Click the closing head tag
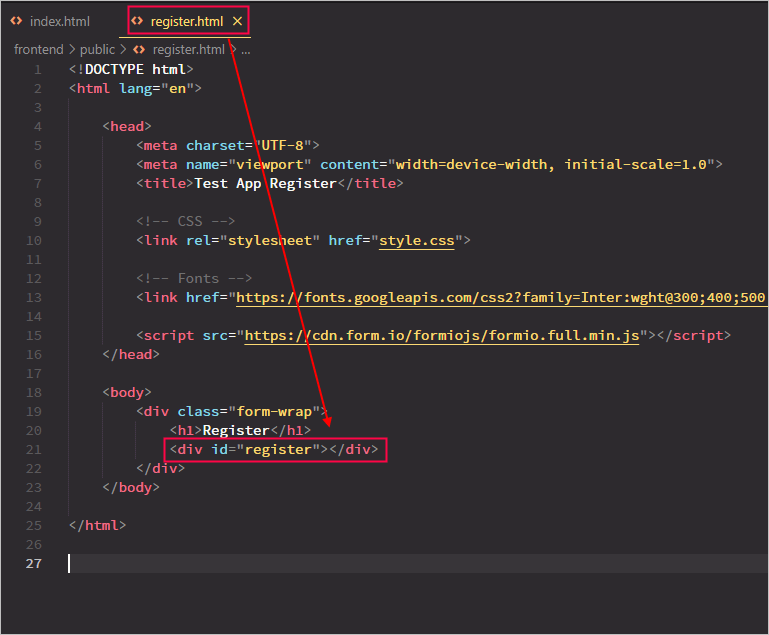 pyautogui.click(x=131, y=355)
